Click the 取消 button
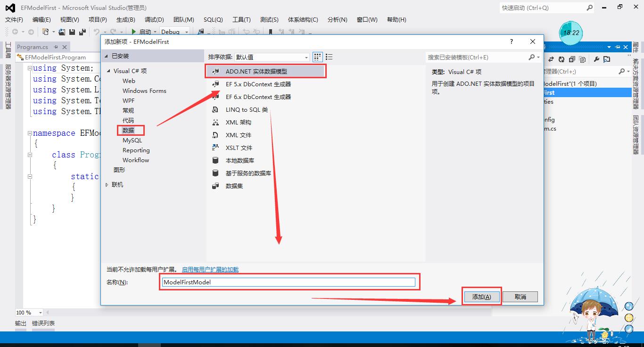 pos(520,297)
